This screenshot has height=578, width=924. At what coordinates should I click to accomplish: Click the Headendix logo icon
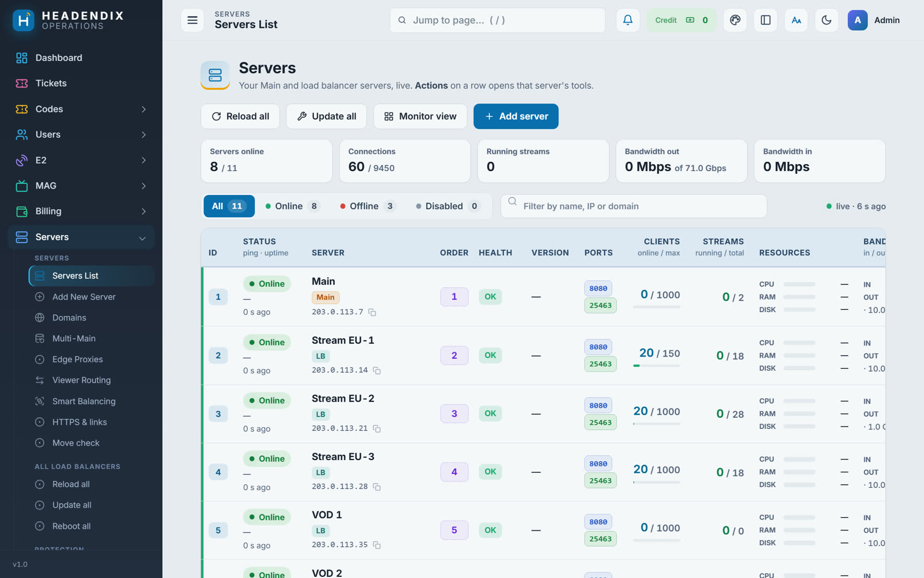(x=23, y=20)
